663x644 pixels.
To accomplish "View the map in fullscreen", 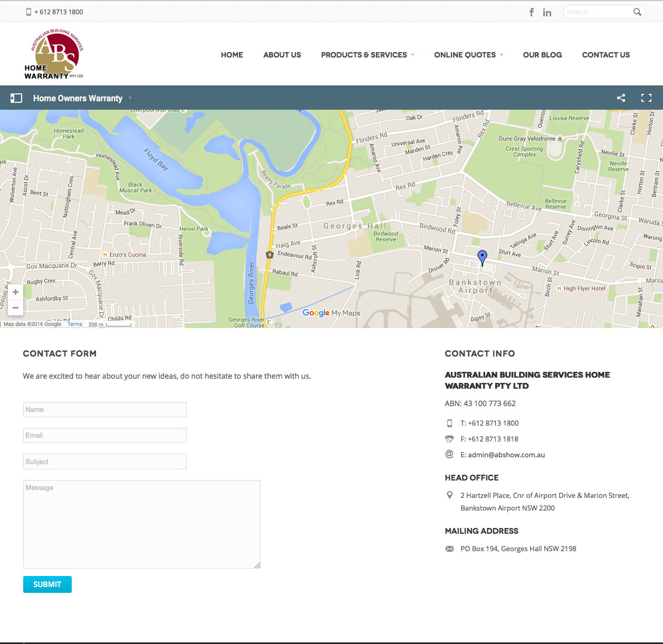I will coord(646,98).
